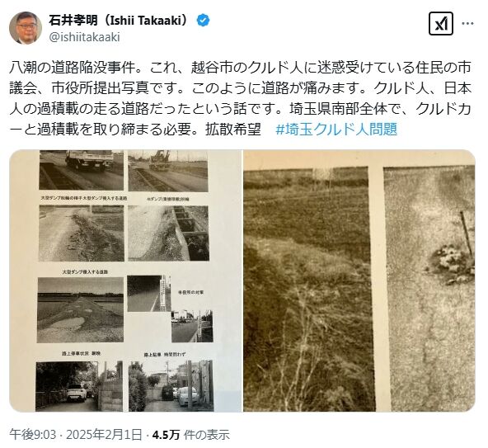The height and width of the screenshot is (448, 488).
Task: Click the signpost photo beside 市役所の対策 caption
Action: 149,293
